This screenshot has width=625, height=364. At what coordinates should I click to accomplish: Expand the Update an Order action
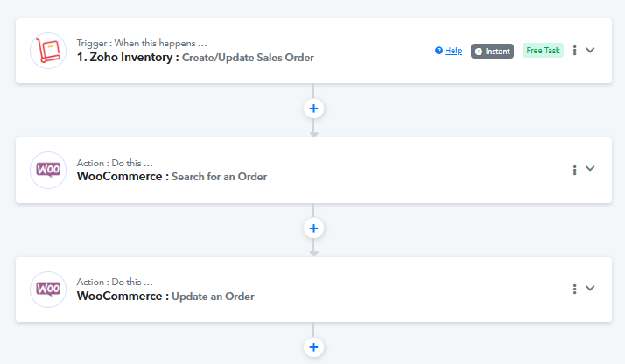[590, 289]
